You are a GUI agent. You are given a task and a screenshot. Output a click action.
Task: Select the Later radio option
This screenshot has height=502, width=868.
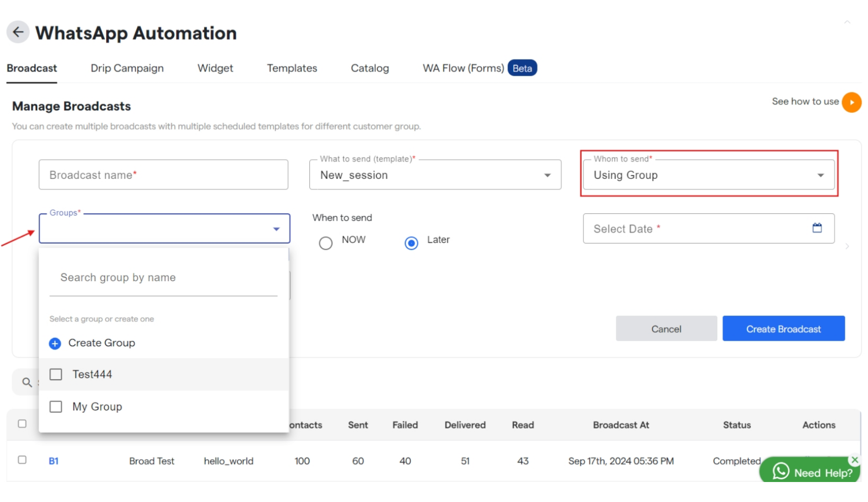click(x=411, y=243)
